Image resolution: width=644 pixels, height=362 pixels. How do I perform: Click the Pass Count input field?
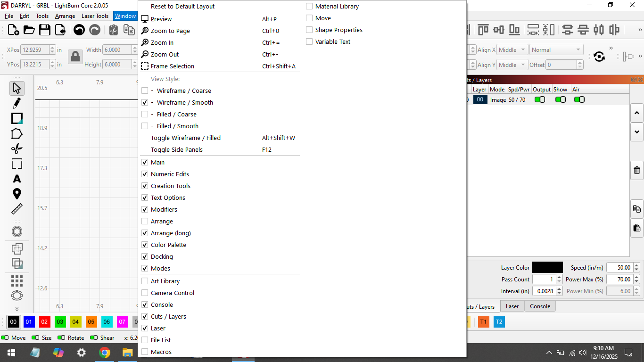(544, 280)
